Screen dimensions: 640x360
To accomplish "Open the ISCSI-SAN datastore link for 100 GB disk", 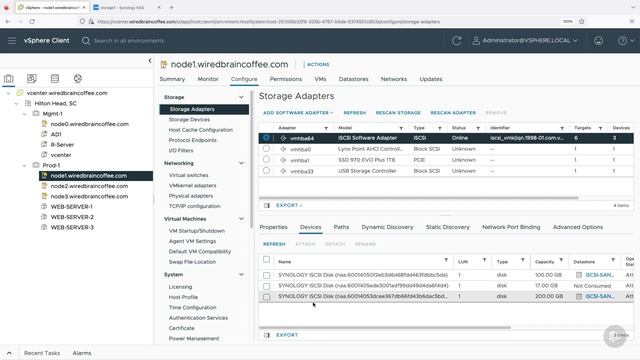I will 600,275.
